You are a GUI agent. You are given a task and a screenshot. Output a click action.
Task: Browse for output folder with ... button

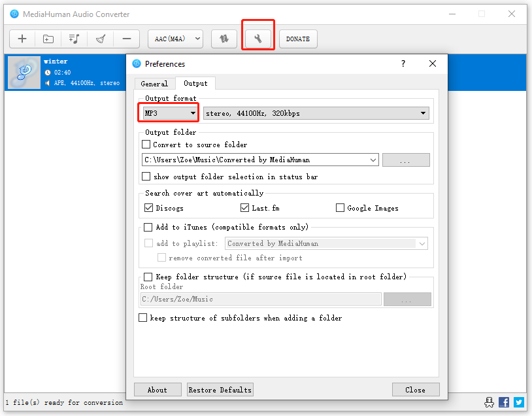pos(406,160)
